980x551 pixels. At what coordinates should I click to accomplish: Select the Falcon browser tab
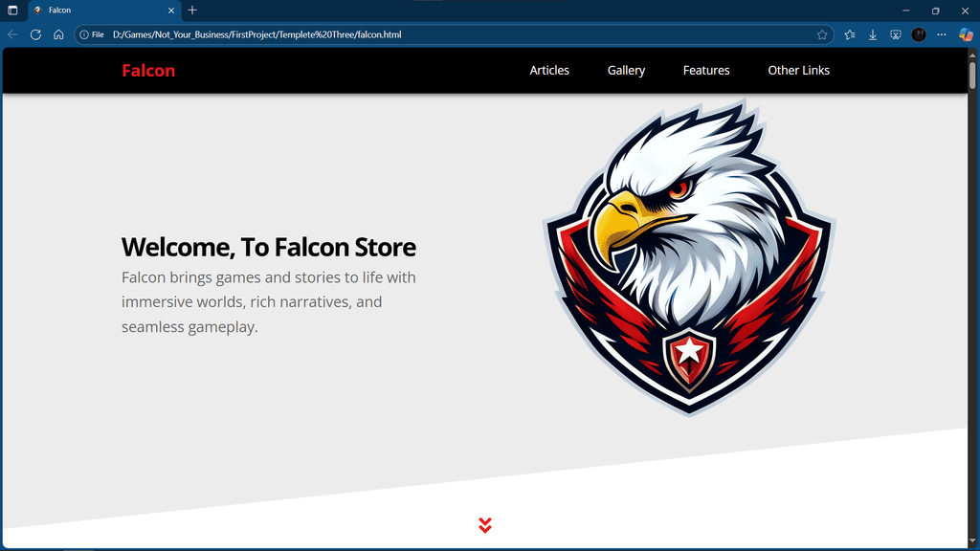tap(104, 11)
